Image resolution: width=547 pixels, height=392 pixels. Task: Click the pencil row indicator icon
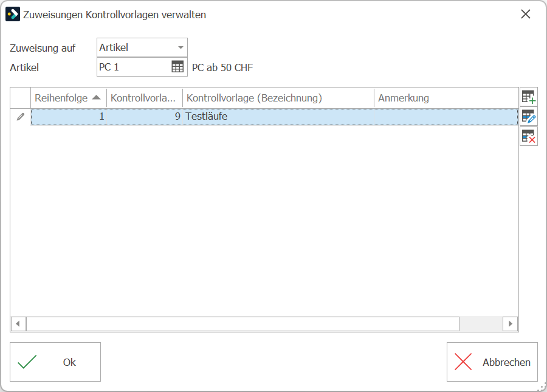[x=21, y=117]
